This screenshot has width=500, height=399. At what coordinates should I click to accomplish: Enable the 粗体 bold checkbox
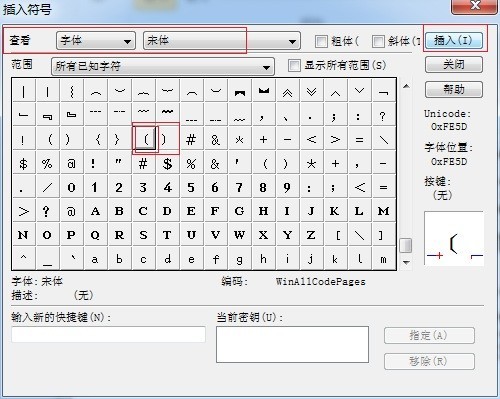pyautogui.click(x=321, y=41)
